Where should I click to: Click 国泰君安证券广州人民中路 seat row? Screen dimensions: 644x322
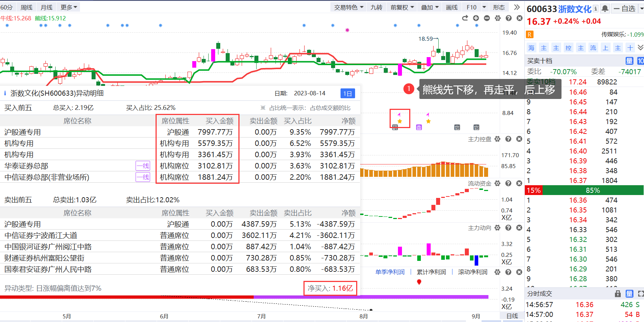tap(180, 269)
